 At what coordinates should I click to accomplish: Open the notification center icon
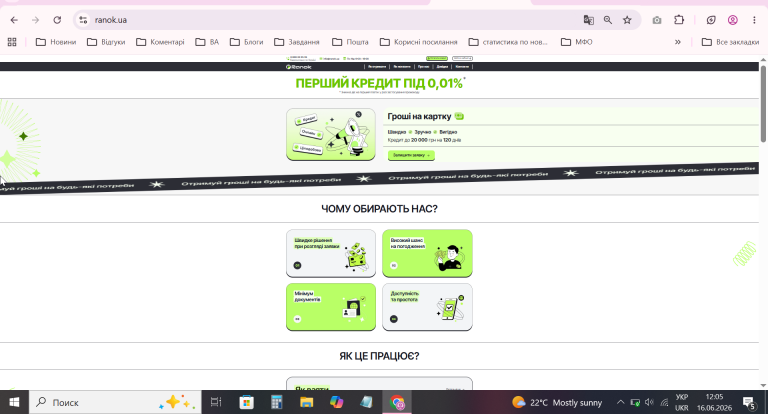click(749, 402)
